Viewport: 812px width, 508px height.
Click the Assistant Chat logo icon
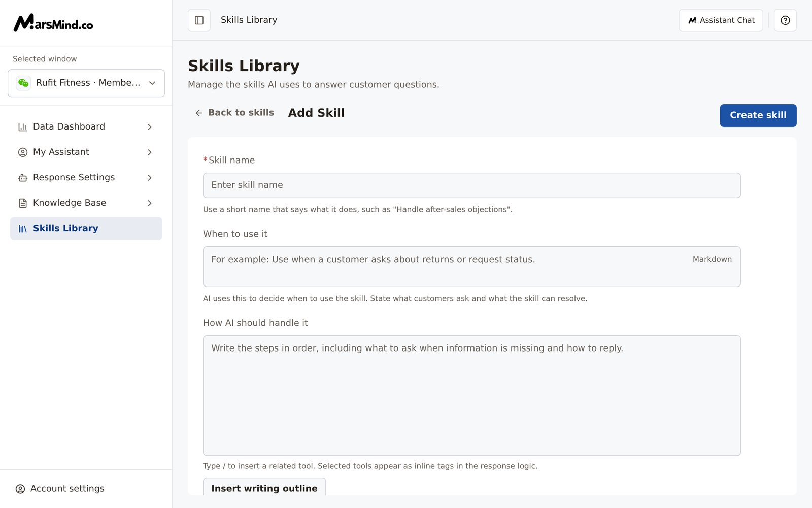click(x=692, y=20)
